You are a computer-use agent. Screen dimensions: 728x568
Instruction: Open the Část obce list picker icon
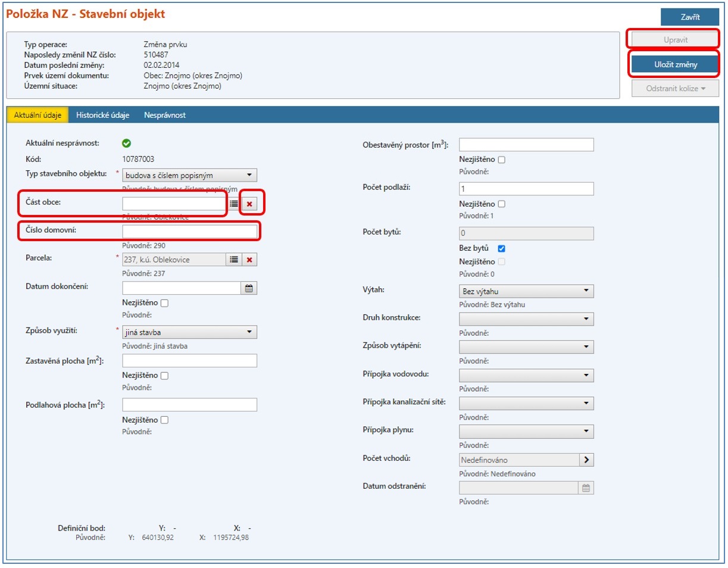click(234, 204)
